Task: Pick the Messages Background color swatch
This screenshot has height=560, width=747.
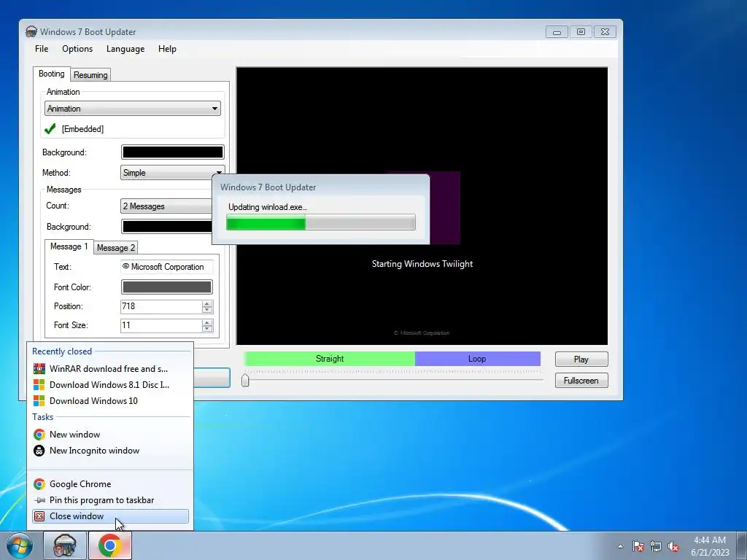Action: point(167,227)
